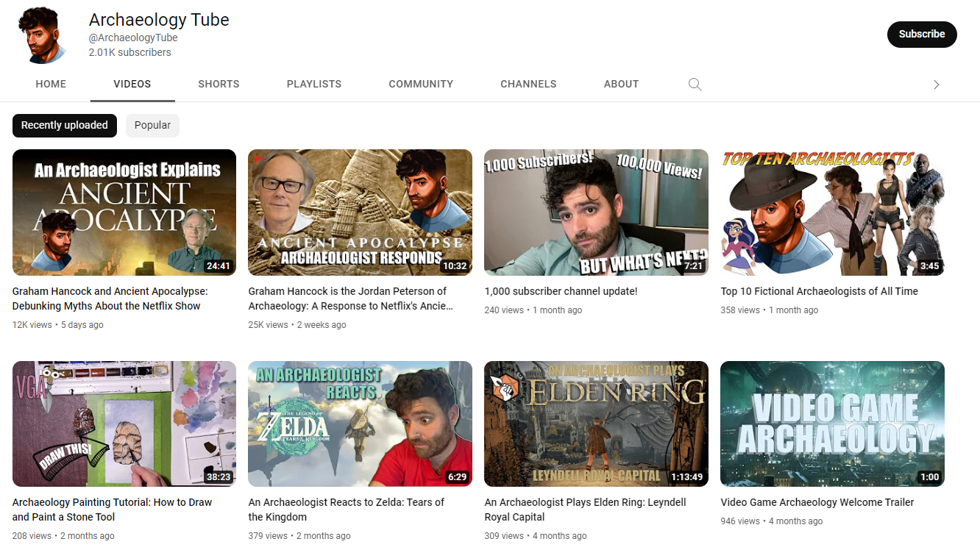Click the 1:13:49 duration badge

pos(686,477)
